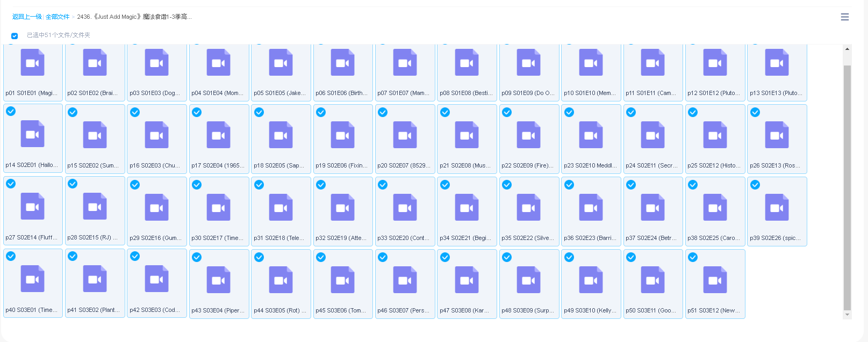The width and height of the screenshot is (868, 342).
Task: Untick the p40 S03E01 file checkbox
Action: 11,256
